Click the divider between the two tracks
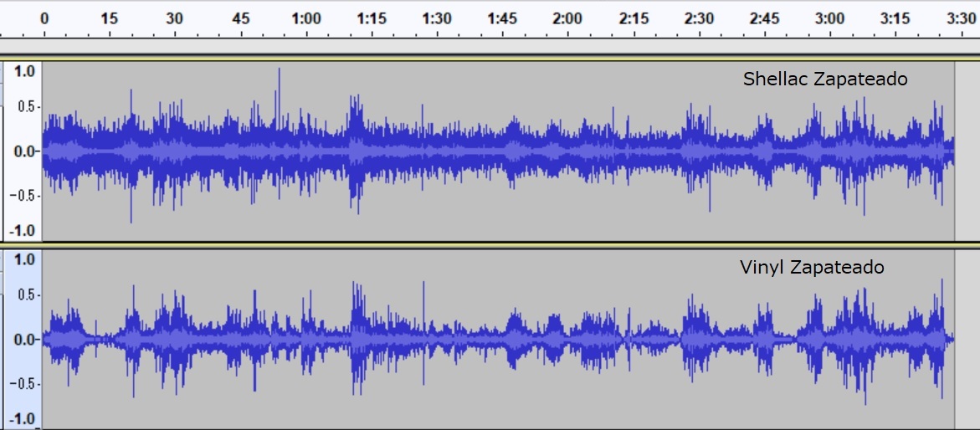The image size is (980, 430). tap(490, 244)
